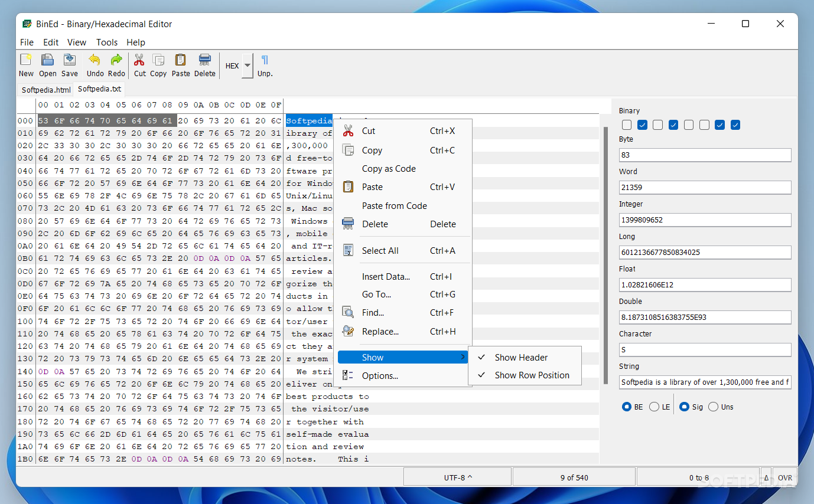Switch to Softpedia.html tab
Screen dimensions: 814x504
click(x=46, y=90)
